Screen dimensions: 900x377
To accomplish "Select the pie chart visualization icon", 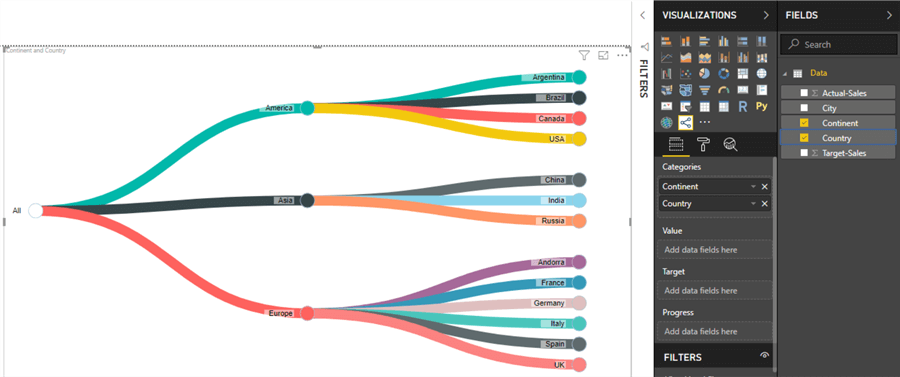I will point(704,73).
